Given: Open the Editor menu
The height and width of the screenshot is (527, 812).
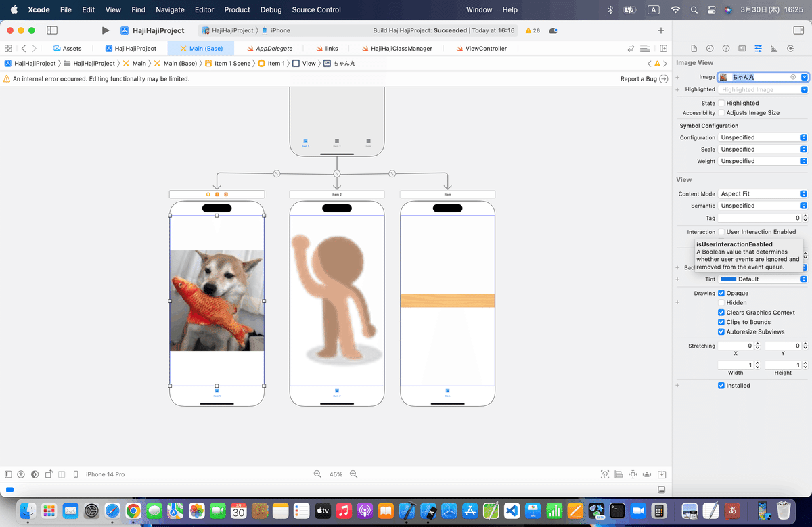Looking at the screenshot, I should click(x=204, y=9).
